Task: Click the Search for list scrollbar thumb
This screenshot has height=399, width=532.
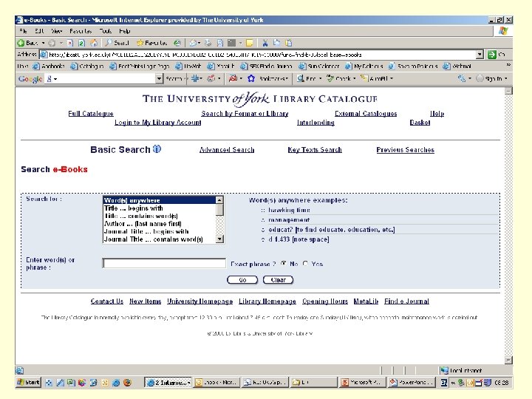Action: [219, 210]
